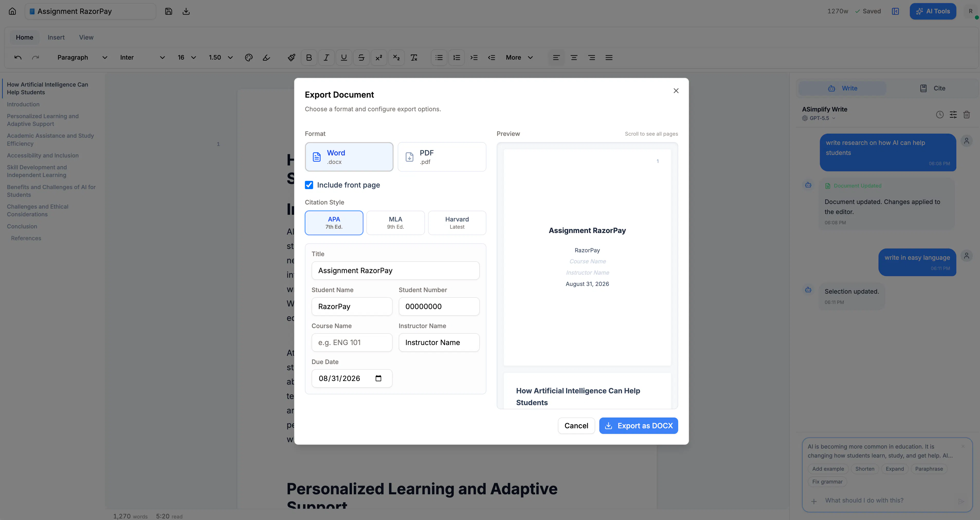Select the format painter icon
Image resolution: width=980 pixels, height=520 pixels.
(292, 57)
